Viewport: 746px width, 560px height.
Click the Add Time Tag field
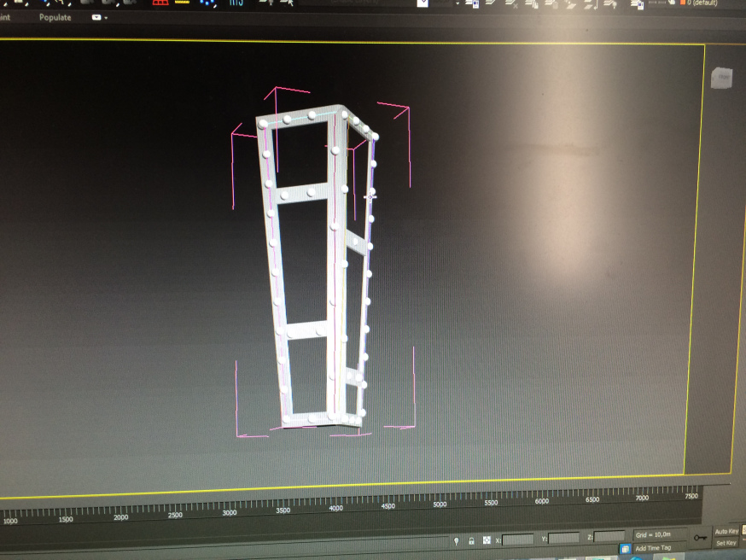point(654,547)
